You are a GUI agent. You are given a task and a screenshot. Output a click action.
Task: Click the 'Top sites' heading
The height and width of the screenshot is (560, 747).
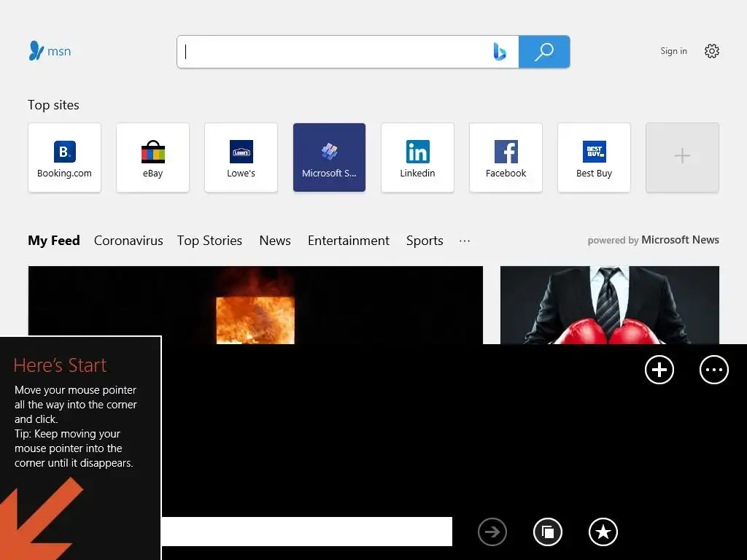53,105
